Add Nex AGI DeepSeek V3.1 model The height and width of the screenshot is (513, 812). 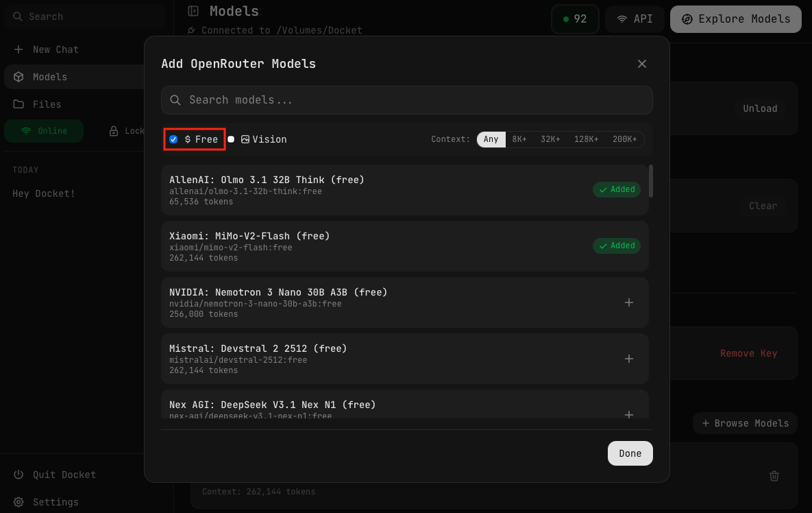[x=629, y=414]
